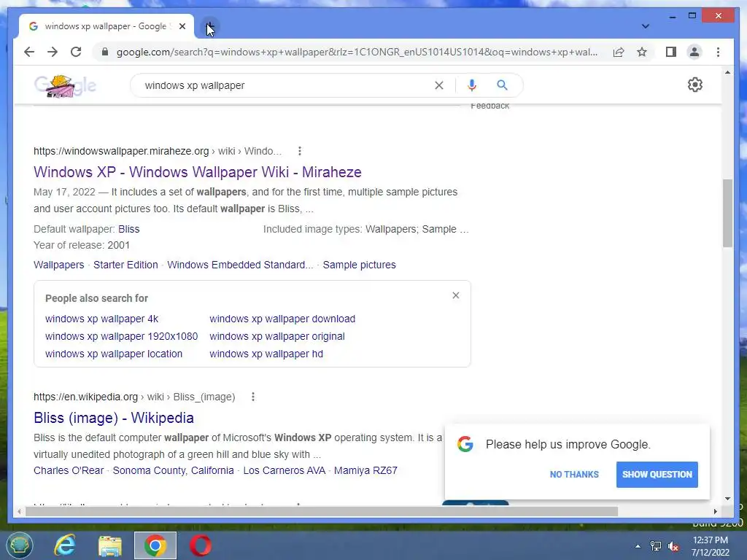Viewport: 747px width, 560px height.
Task: Open the tab search dropdown arrow
Action: [x=645, y=26]
